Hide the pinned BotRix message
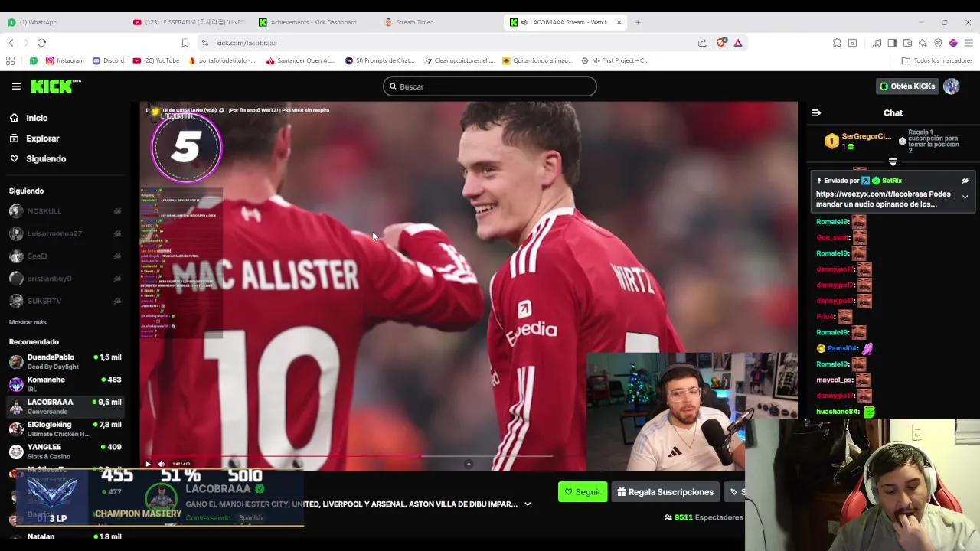Screen dimensions: 980x551 click(x=965, y=181)
